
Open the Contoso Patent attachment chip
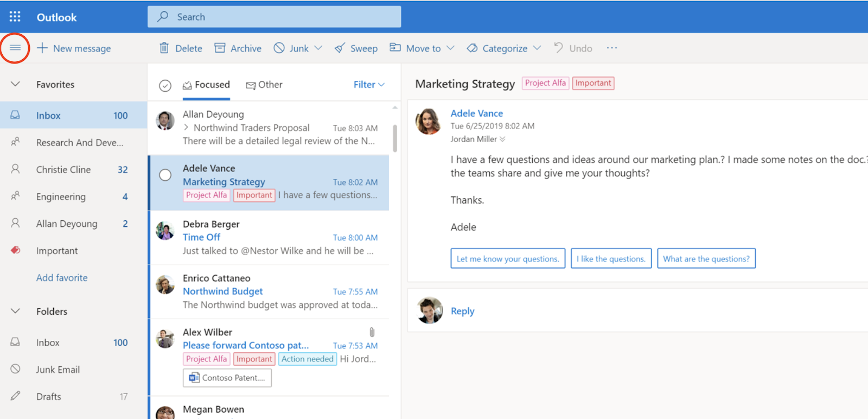tap(227, 378)
